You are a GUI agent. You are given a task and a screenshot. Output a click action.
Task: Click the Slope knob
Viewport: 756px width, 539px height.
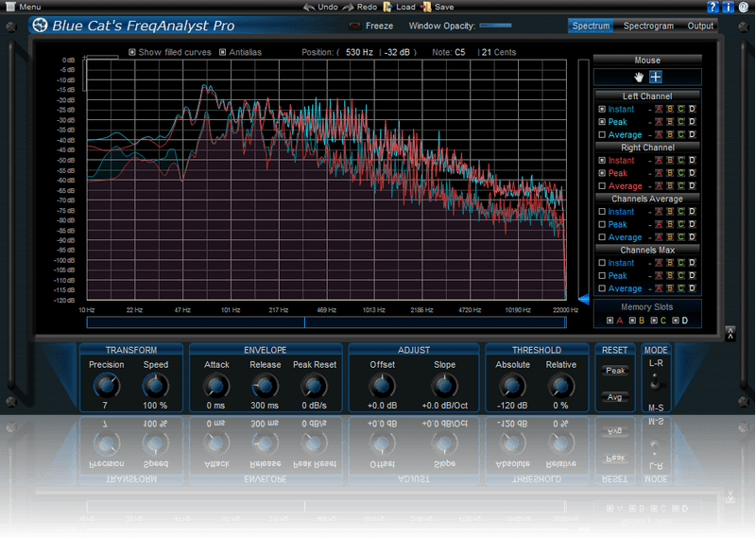[444, 386]
